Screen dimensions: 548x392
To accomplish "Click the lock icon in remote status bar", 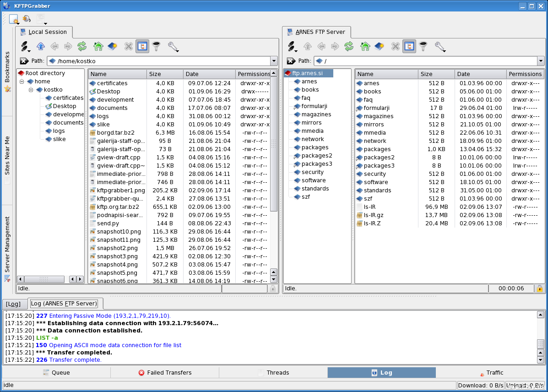I will 539,289.
